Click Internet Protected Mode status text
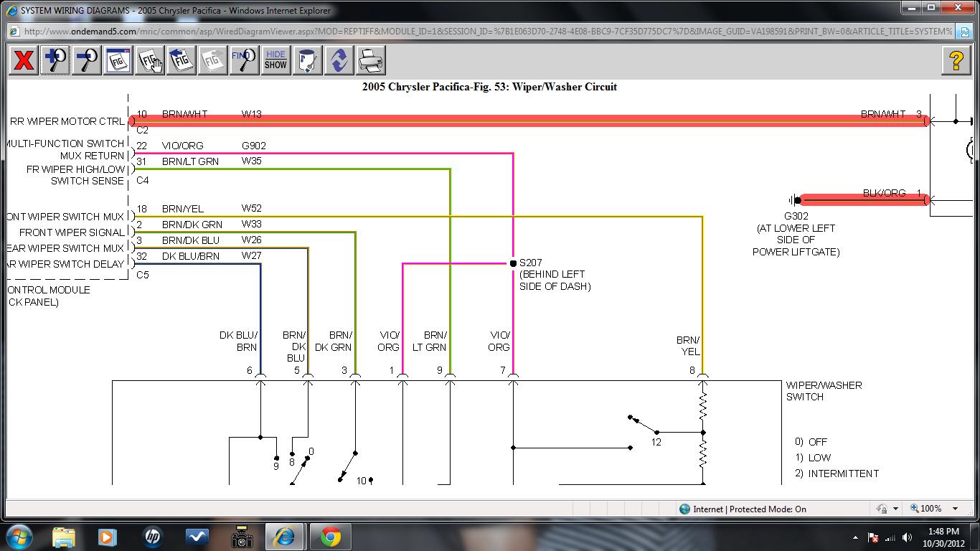Viewport: 980px width, 551px height. coord(749,509)
